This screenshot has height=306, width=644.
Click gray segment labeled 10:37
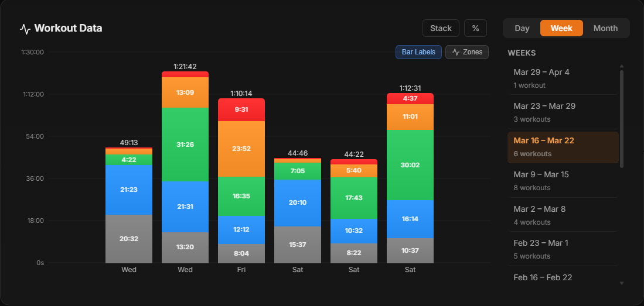tap(410, 250)
